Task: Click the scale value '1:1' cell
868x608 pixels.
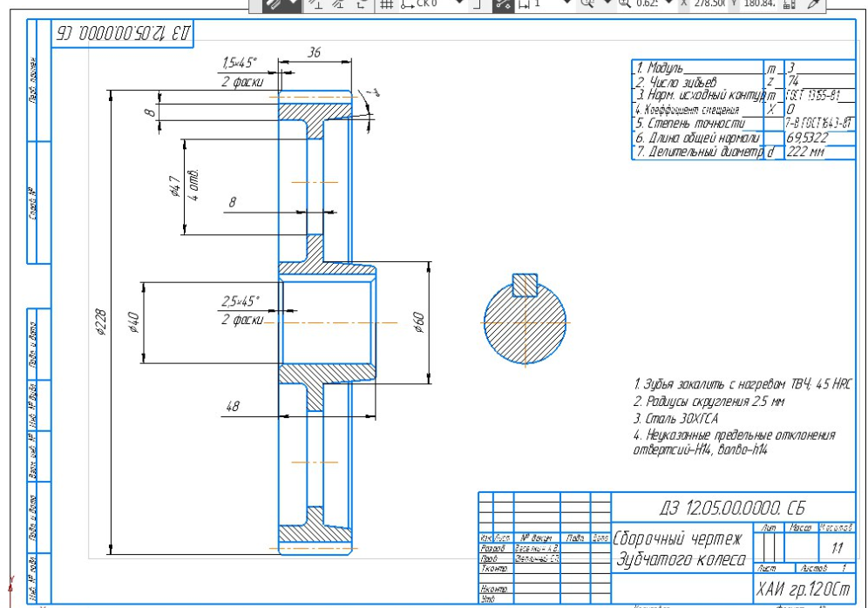Action: [x=837, y=548]
